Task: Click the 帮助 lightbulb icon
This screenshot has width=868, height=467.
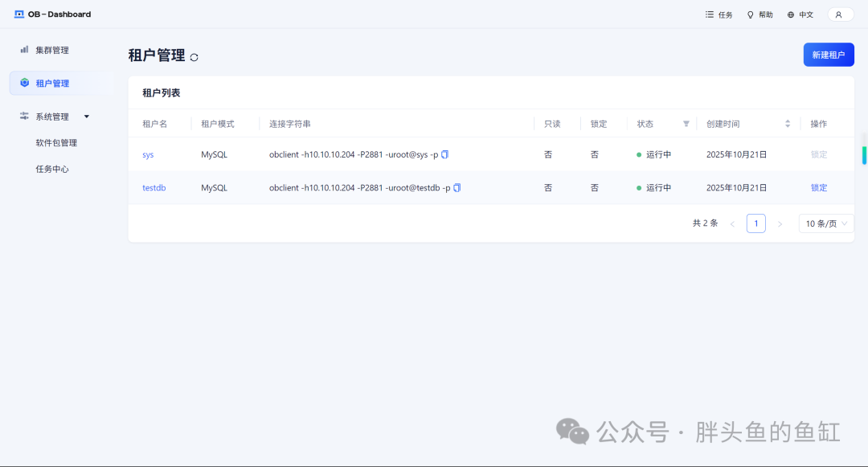Action: coord(750,15)
